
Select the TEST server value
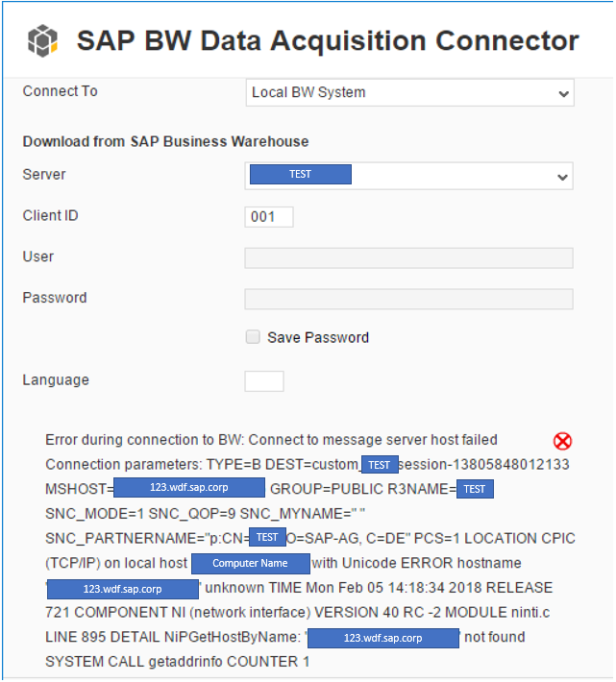301,174
